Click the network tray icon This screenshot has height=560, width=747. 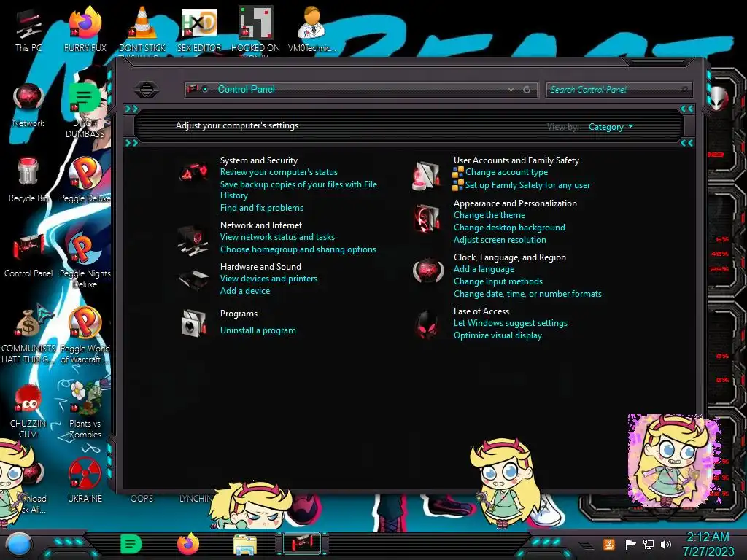(x=649, y=544)
